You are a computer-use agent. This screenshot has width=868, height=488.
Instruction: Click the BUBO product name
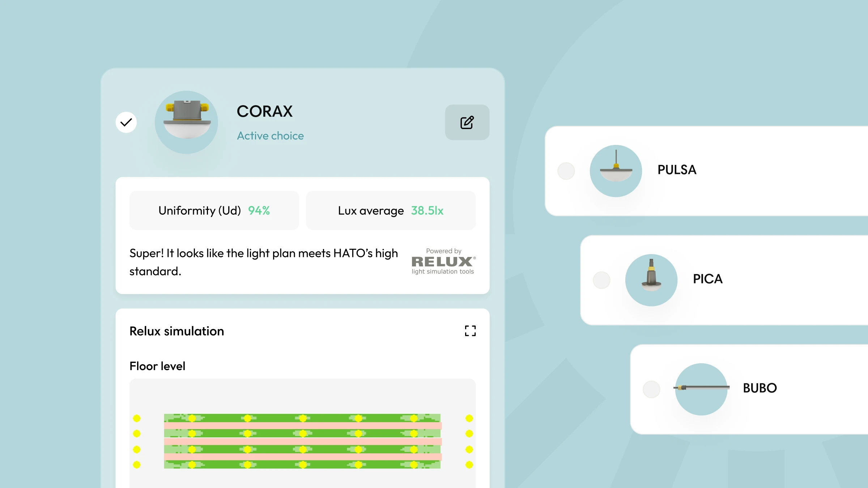click(759, 388)
